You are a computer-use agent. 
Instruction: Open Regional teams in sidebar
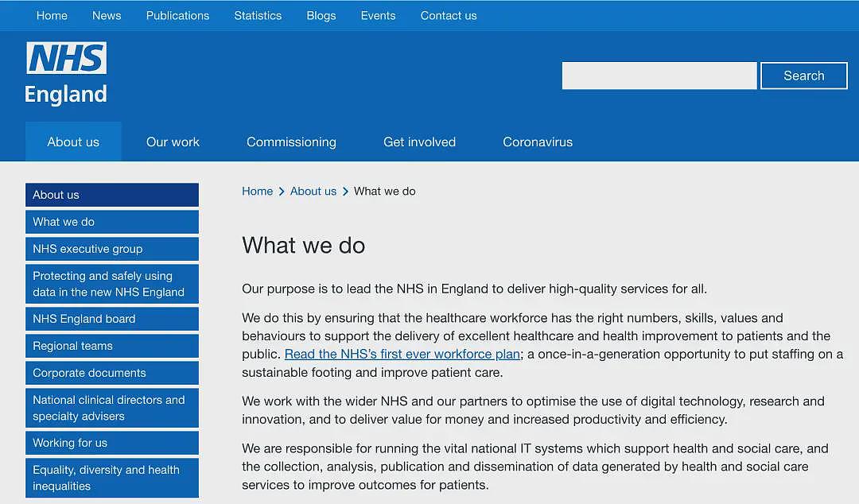click(x=112, y=346)
